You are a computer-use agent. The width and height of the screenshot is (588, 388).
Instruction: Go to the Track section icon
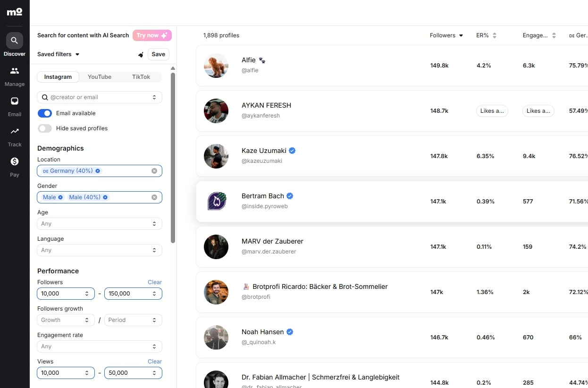(x=14, y=136)
